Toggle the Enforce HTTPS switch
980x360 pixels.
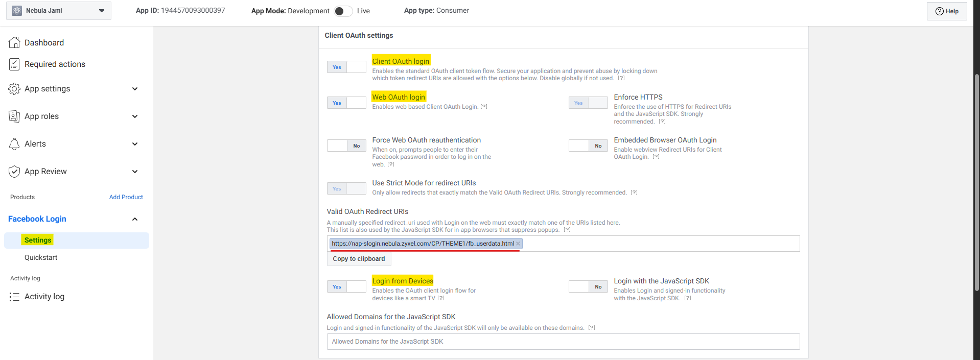coord(588,103)
